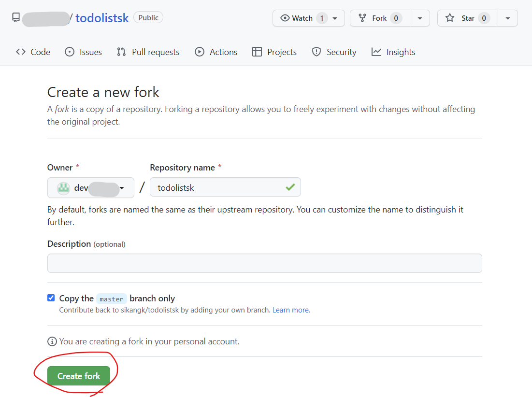Screen dimensions: 532x397
Task: Open the Projects tab
Action: point(274,52)
